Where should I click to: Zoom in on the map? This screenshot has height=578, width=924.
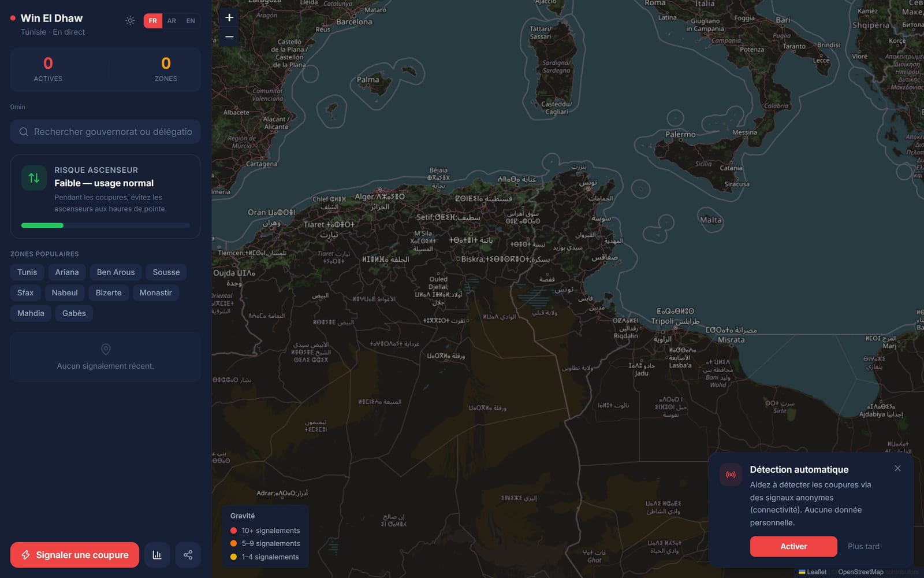click(229, 17)
